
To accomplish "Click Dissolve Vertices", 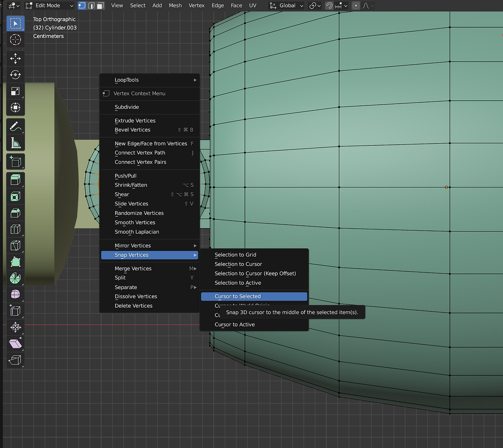I will point(136,296).
